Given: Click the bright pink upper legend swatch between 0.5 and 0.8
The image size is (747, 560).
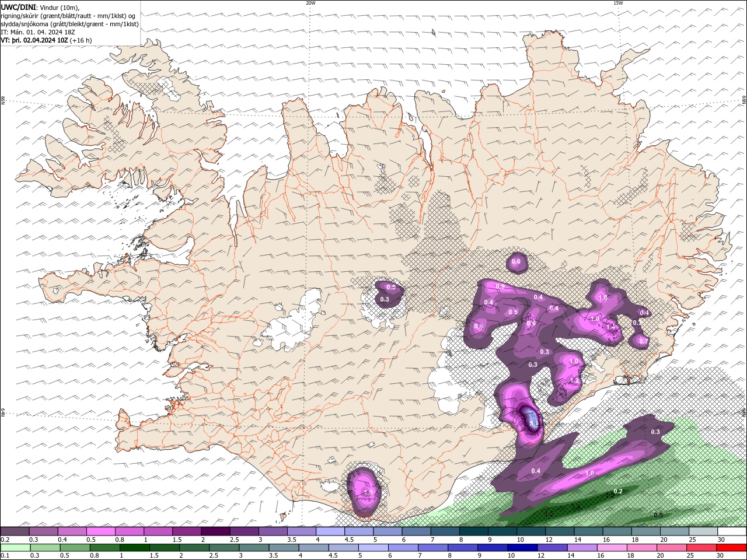Looking at the screenshot, I should tap(100, 531).
